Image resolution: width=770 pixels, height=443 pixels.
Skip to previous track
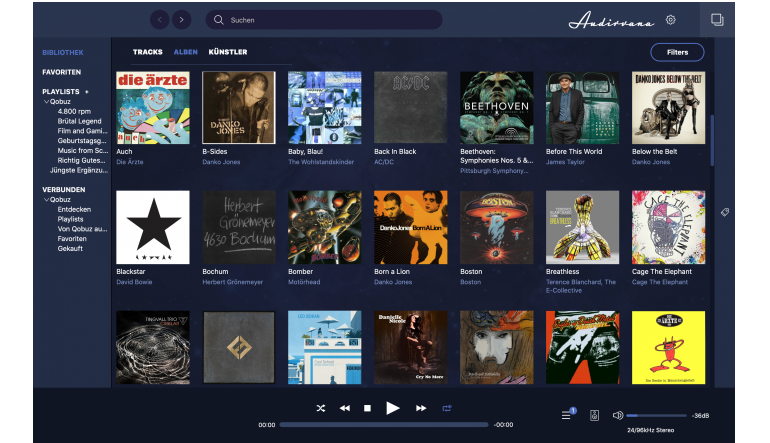point(345,408)
